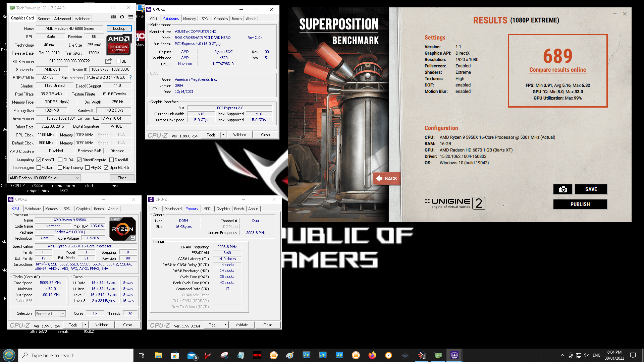This screenshot has height=362, width=644.
Task: Open Compare results online link
Action: point(558,70)
